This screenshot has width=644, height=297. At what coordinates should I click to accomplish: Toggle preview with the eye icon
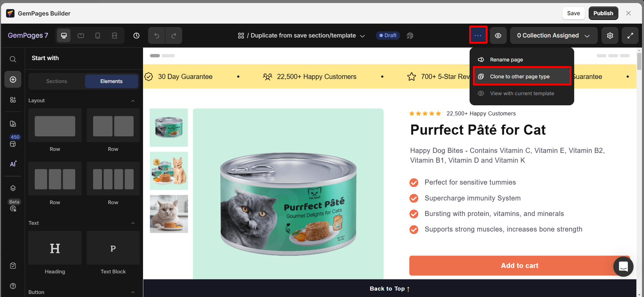[498, 35]
